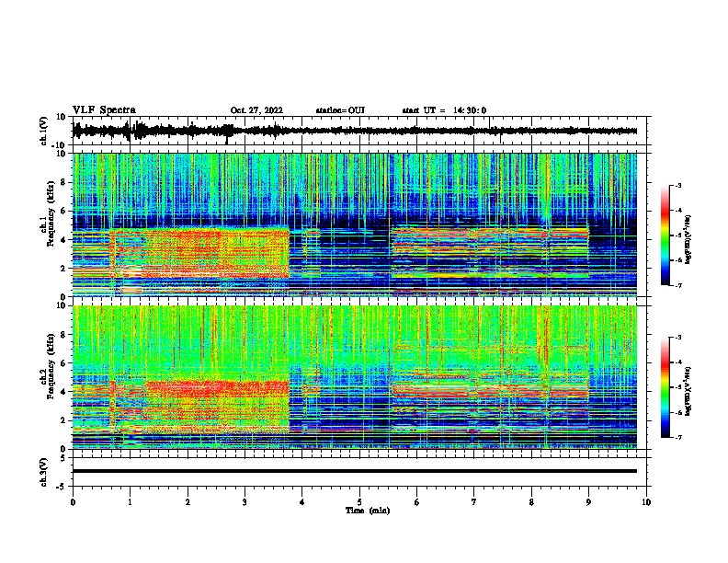This screenshot has width=728, height=563.
Task: Click the ch.2 spectrogram color scale bar
Action: (665, 387)
